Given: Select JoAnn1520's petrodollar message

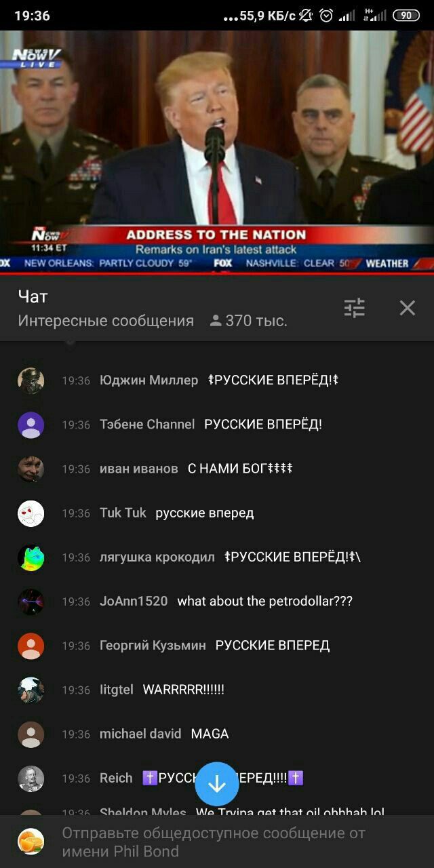Looking at the screenshot, I should (x=265, y=601).
